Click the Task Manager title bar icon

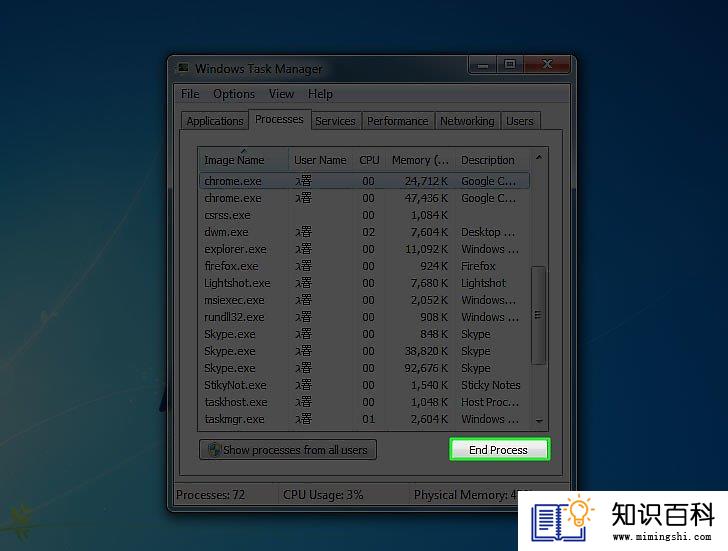coord(184,68)
